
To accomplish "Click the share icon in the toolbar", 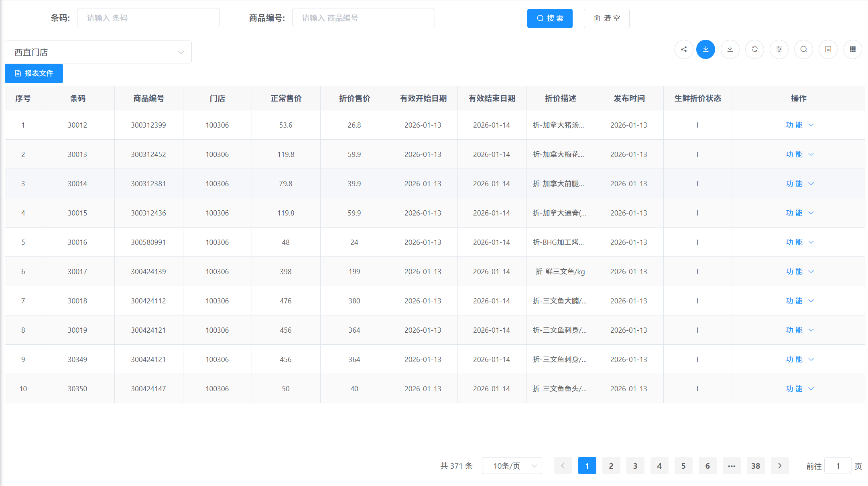I will (x=684, y=49).
